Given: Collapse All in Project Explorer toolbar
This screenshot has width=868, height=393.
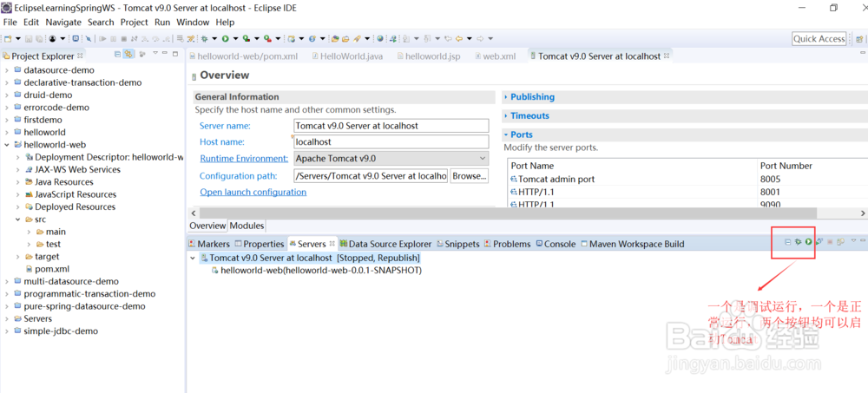Looking at the screenshot, I should [x=117, y=54].
